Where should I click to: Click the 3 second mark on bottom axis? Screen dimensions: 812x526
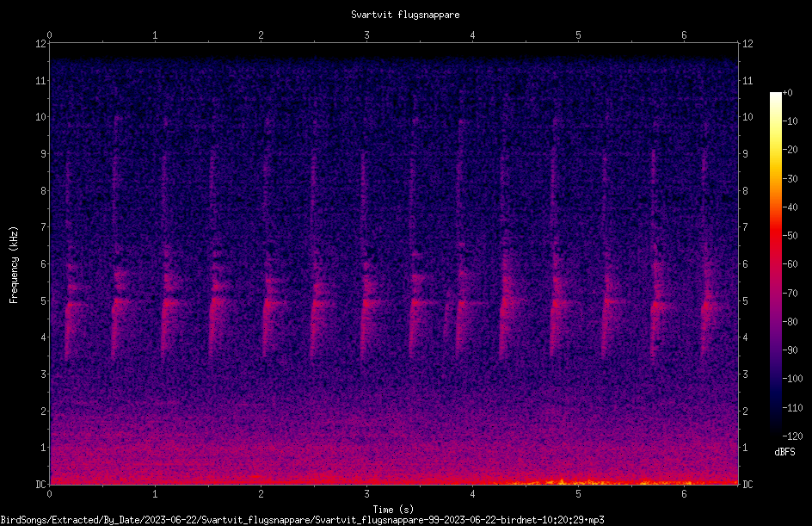366,494
